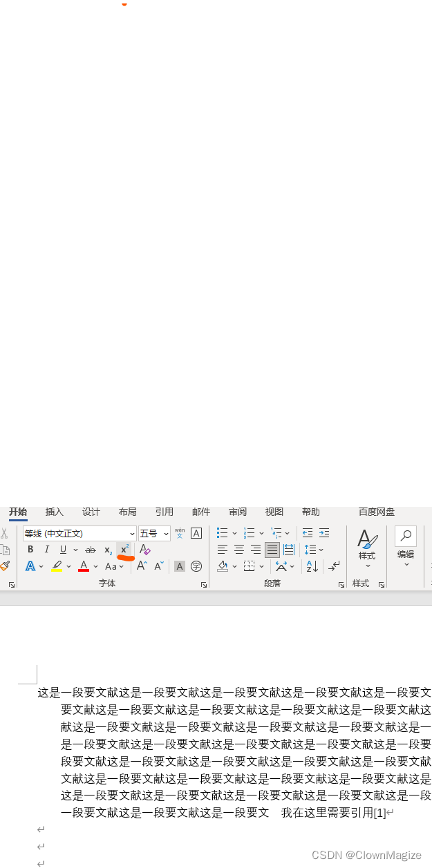Toggle character shading button
The height and width of the screenshot is (868, 432).
point(180,566)
